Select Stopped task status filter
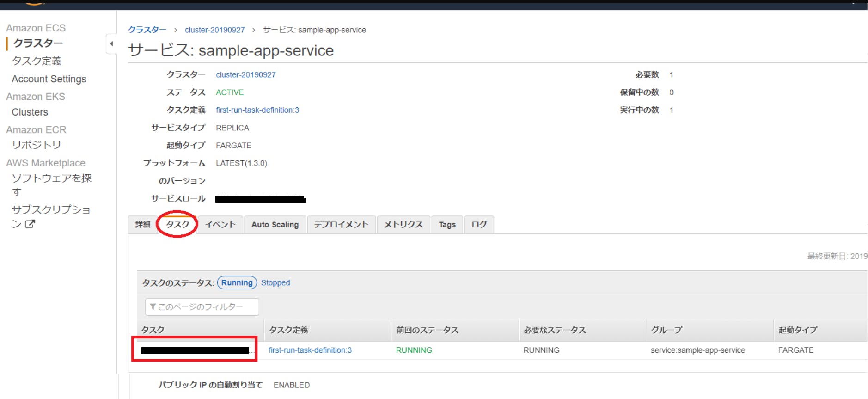This screenshot has width=868, height=399. [x=275, y=282]
